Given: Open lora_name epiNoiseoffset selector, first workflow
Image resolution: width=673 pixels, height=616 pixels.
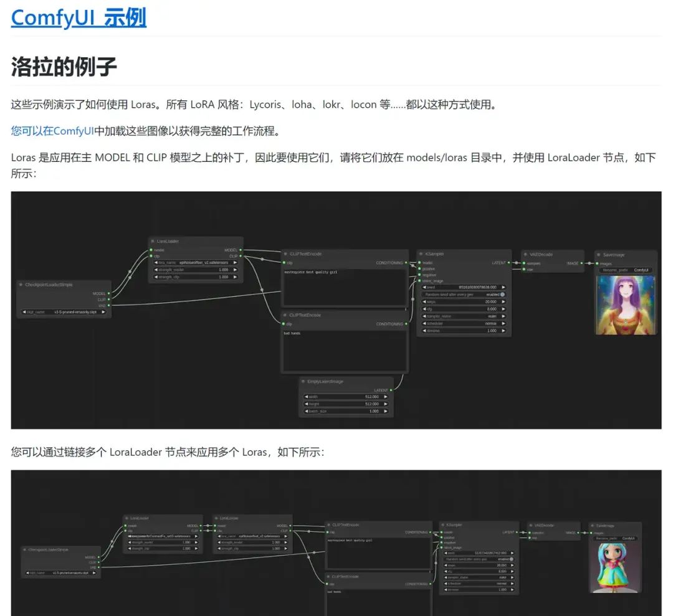Looking at the screenshot, I should 196,262.
